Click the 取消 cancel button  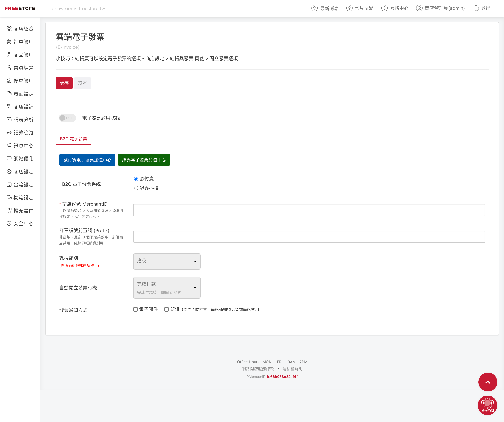(x=82, y=83)
